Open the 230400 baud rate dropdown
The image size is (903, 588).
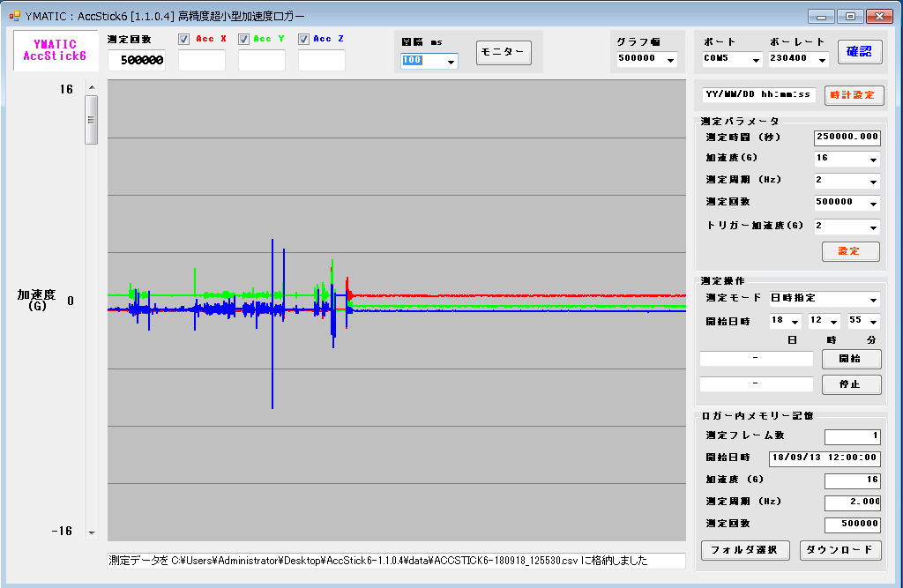tap(823, 59)
